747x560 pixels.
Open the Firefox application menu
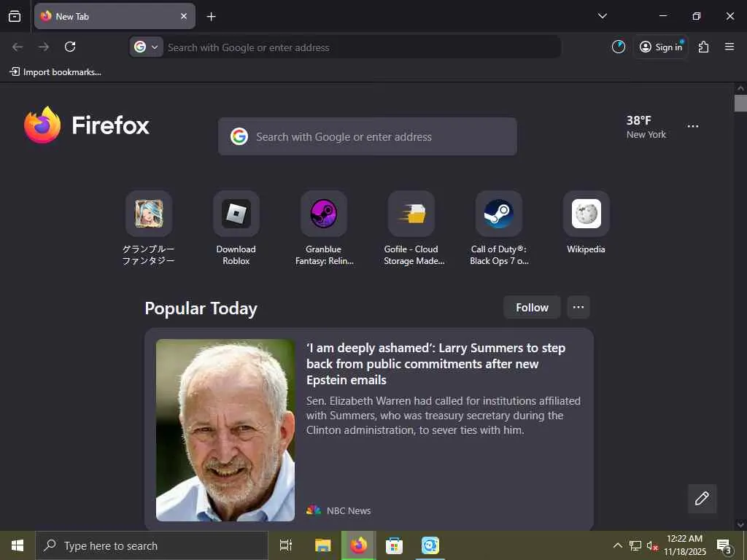[729, 47]
